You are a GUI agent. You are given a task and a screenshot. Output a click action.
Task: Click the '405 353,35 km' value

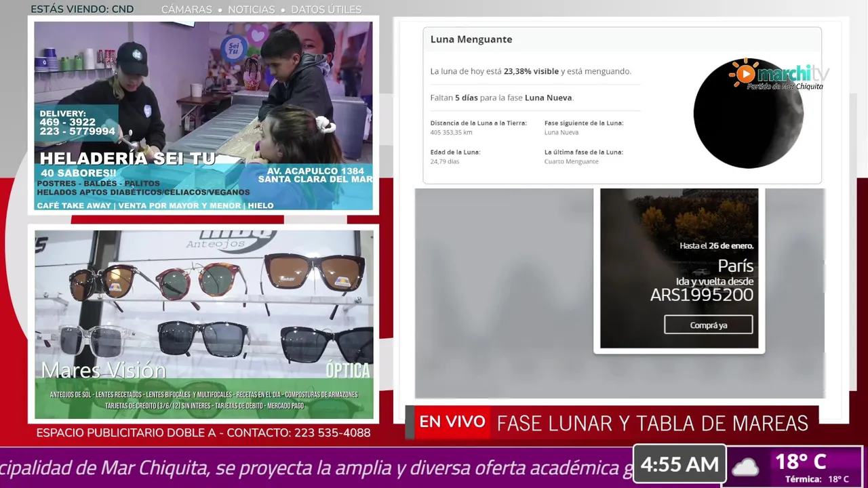point(451,133)
